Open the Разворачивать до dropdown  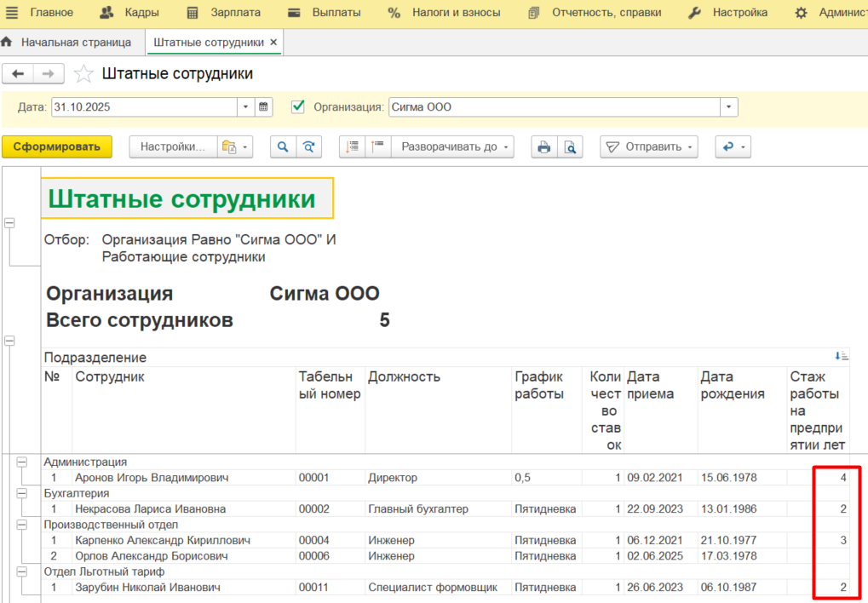click(x=452, y=147)
